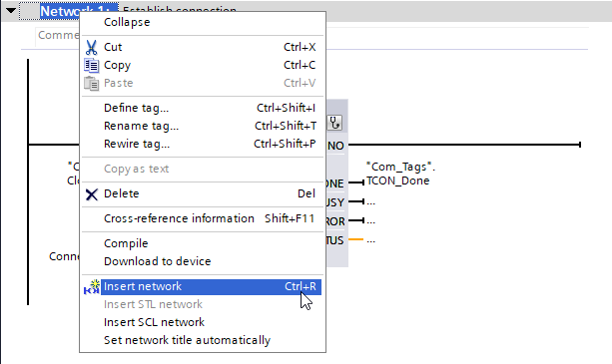Click the orange STATUS output placeholder
Screen dimensions: 612x364
click(x=370, y=240)
